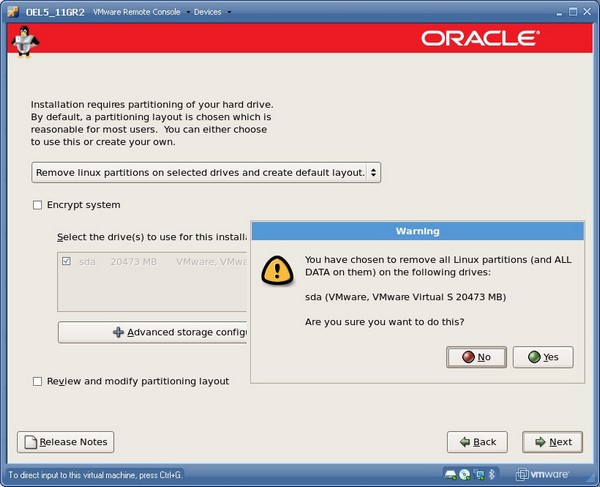
Task: Expand the Devices menu
Action: click(x=211, y=12)
